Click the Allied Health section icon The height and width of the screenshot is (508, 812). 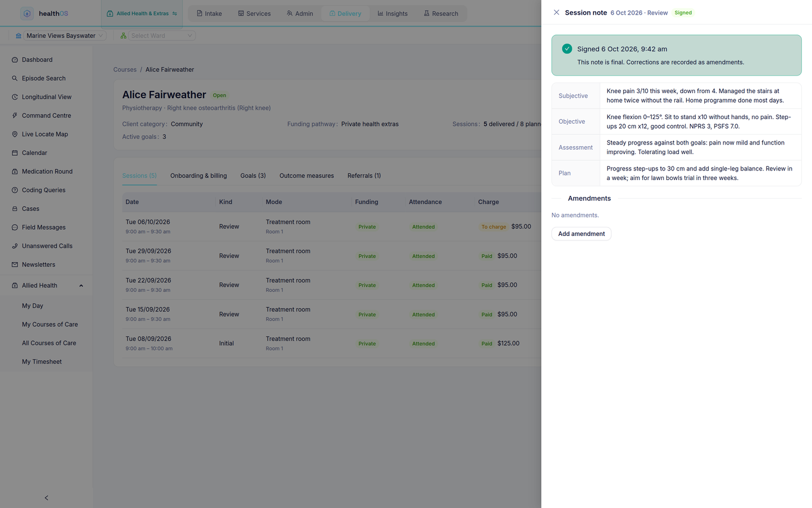click(15, 286)
